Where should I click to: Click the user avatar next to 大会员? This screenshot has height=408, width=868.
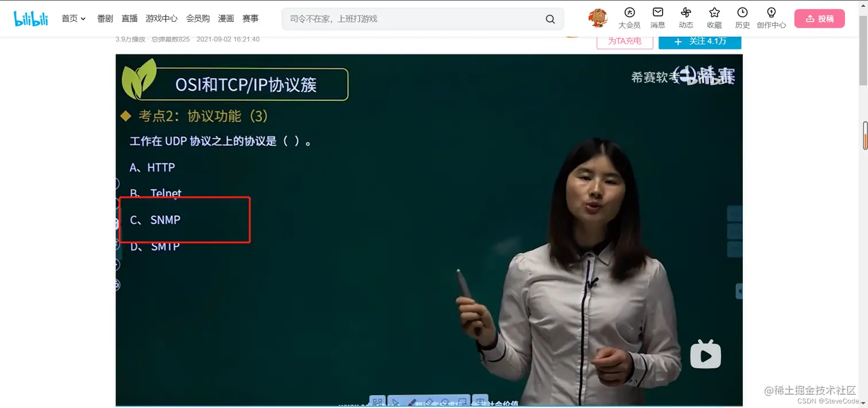point(597,18)
